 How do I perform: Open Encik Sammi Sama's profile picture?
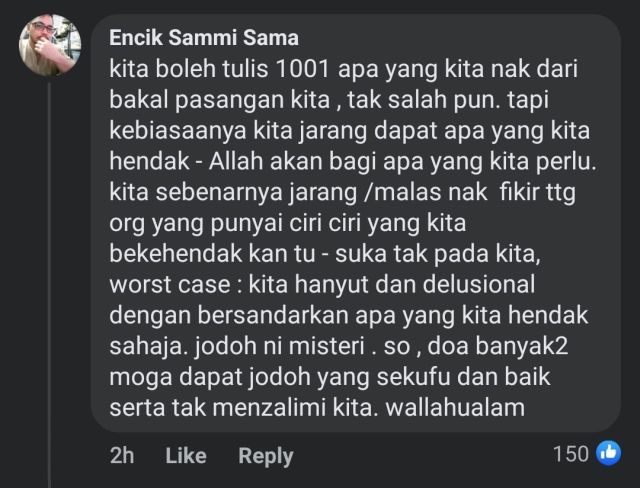[50, 45]
